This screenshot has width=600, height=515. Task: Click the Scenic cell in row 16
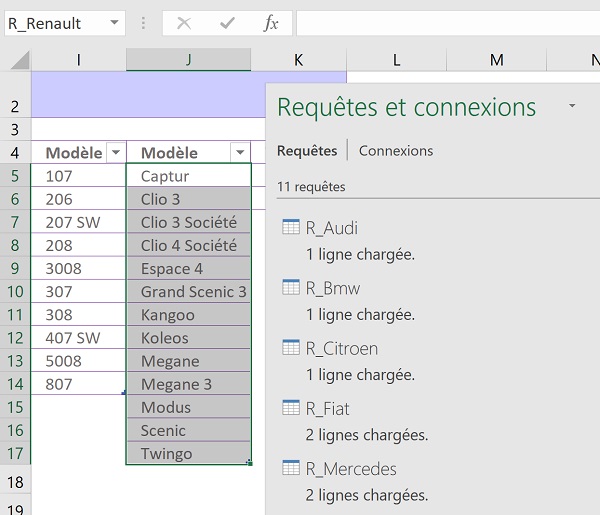[x=189, y=430]
